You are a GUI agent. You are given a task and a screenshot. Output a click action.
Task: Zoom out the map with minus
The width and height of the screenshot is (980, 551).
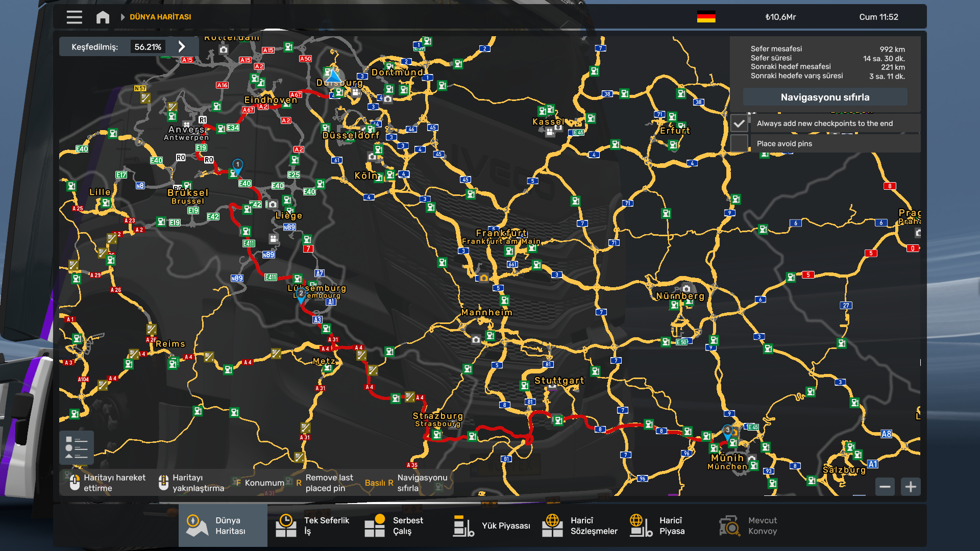coord(885,487)
